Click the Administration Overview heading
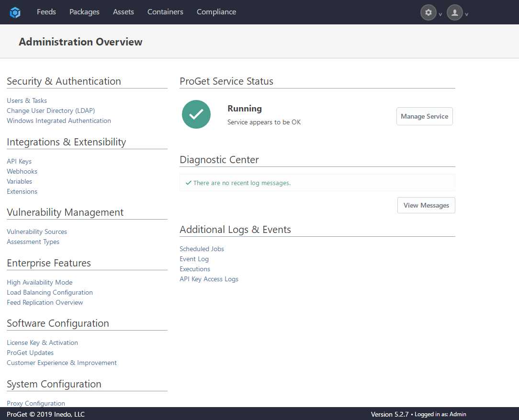519x420 pixels. pos(81,42)
